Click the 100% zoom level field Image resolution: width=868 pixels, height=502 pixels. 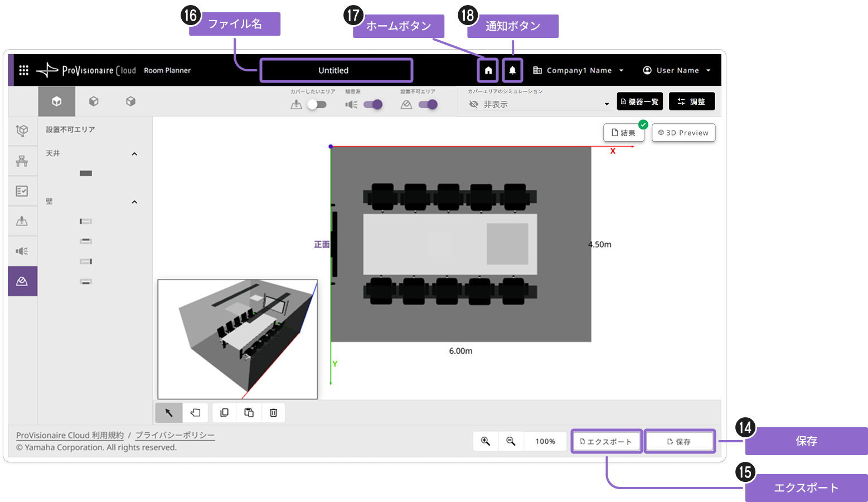(545, 441)
